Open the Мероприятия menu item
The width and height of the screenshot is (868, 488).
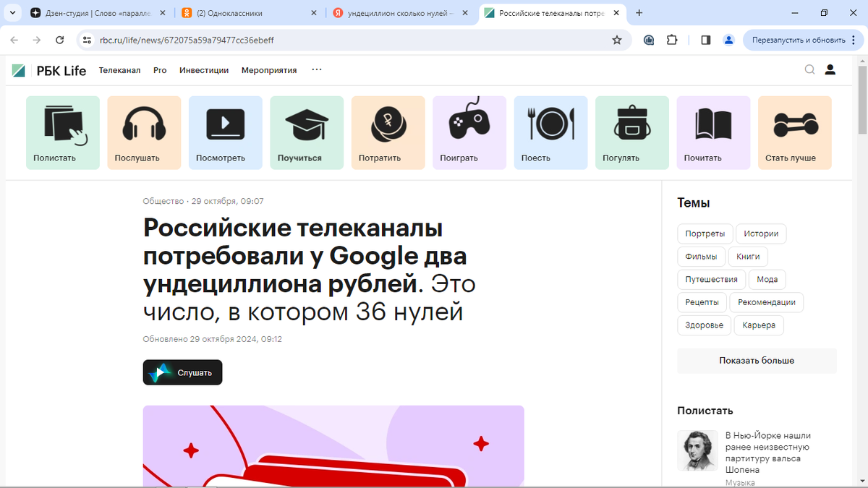269,70
